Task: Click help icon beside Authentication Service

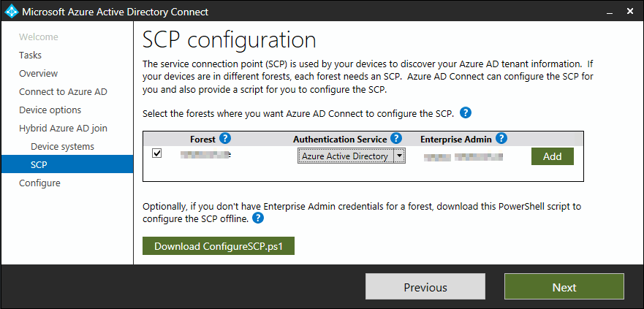Action: coord(396,138)
